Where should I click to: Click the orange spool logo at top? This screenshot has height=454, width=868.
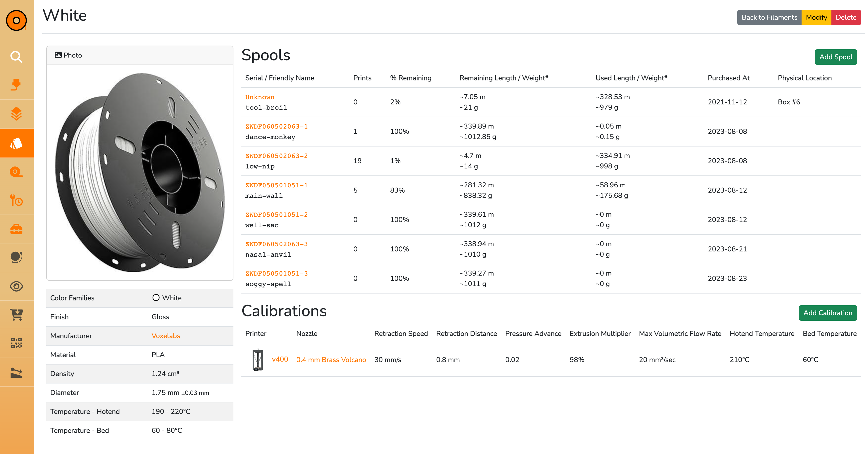tap(16, 20)
